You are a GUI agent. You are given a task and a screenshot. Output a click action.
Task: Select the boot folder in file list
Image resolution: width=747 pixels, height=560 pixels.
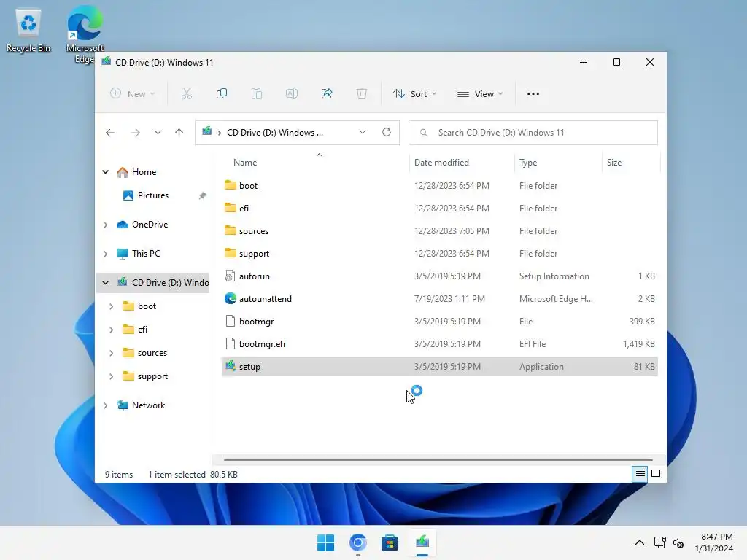439,186
